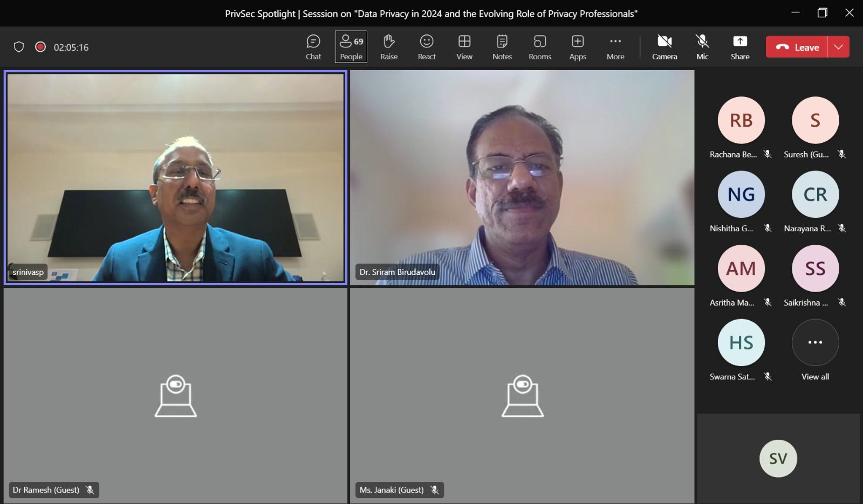This screenshot has width=863, height=504.
Task: Select Suresh (Gu... S avatar
Action: (815, 120)
